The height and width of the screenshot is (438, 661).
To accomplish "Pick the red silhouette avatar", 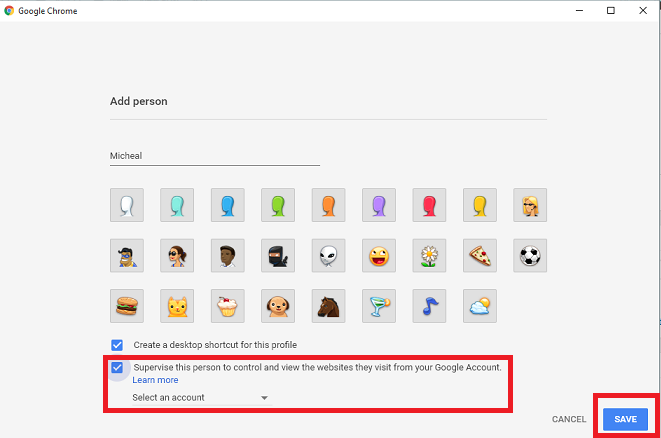I will pyautogui.click(x=429, y=205).
